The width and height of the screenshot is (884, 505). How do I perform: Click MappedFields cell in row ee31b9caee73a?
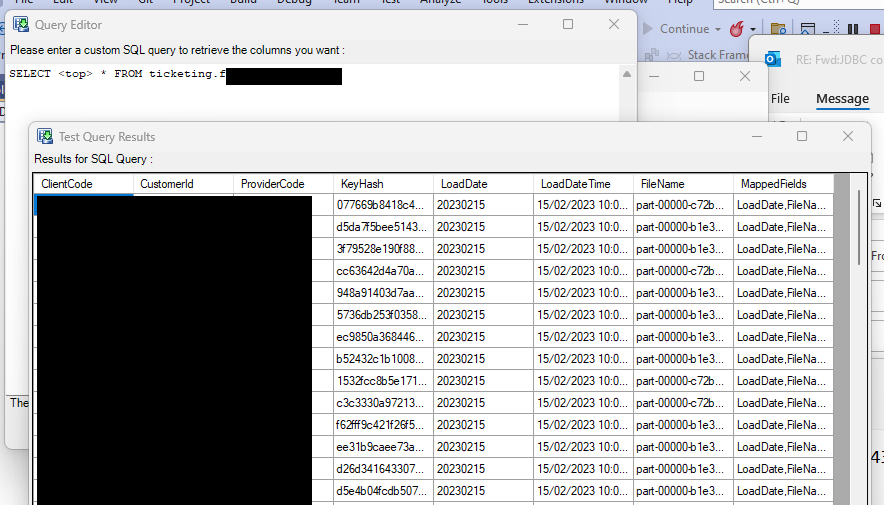[x=783, y=446]
